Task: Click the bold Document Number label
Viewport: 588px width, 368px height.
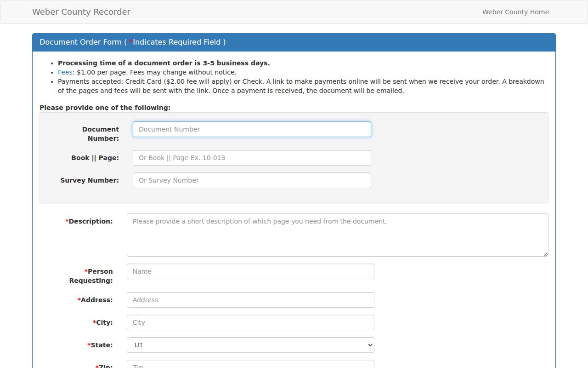Action: click(101, 134)
